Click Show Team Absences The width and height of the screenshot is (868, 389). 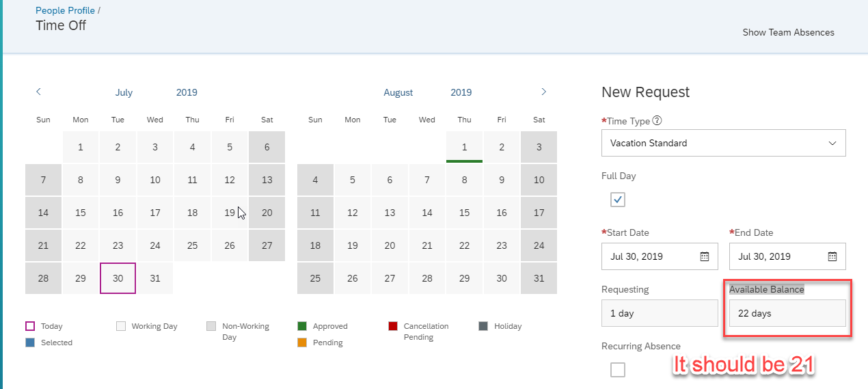point(788,32)
